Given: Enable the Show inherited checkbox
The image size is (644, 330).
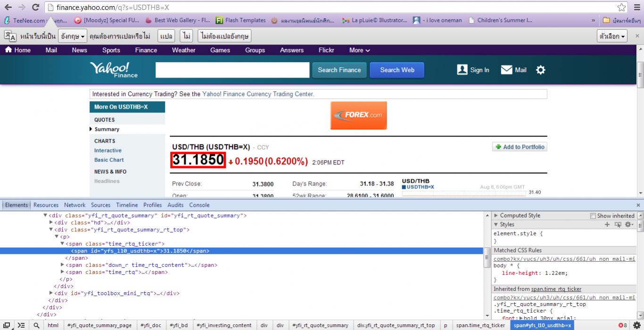Looking at the screenshot, I should tap(593, 216).
